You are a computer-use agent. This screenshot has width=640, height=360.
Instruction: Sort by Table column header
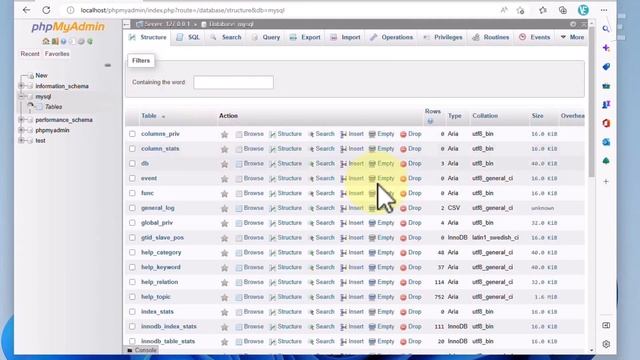coord(149,116)
